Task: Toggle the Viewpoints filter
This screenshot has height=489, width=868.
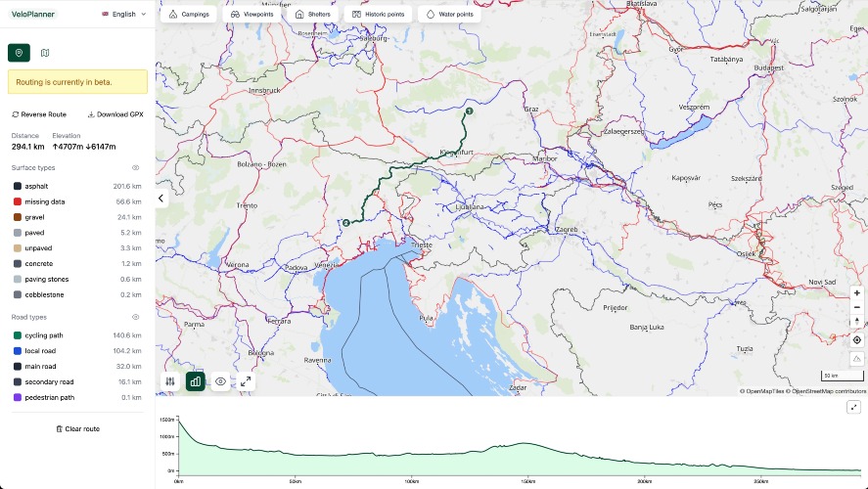Action: (251, 15)
